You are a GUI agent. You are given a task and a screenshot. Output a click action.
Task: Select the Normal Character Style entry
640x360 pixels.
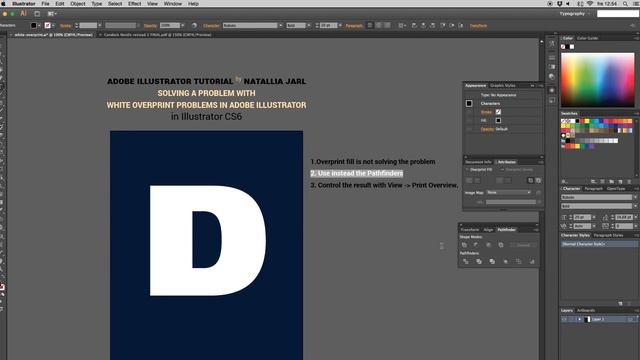coord(599,244)
